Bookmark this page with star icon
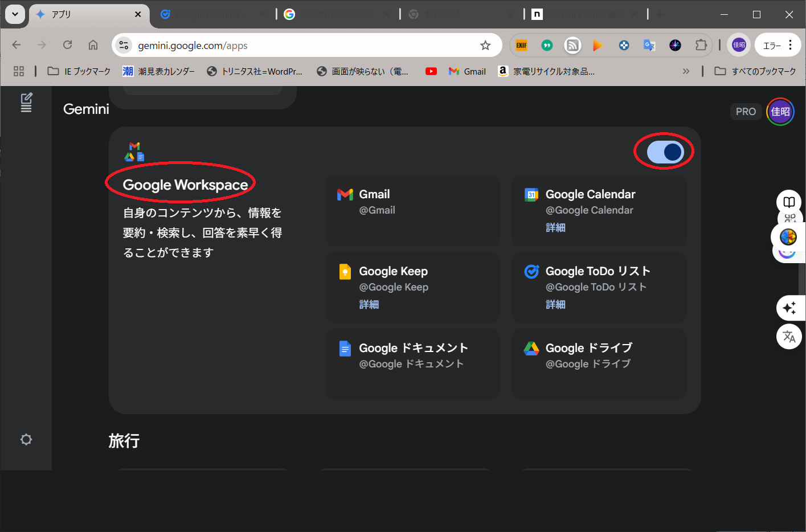This screenshot has width=806, height=532. pyautogui.click(x=485, y=45)
